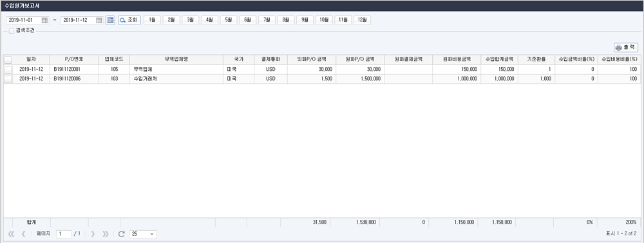Click the 표시 1 - 2 of 2 status text

pos(621,233)
